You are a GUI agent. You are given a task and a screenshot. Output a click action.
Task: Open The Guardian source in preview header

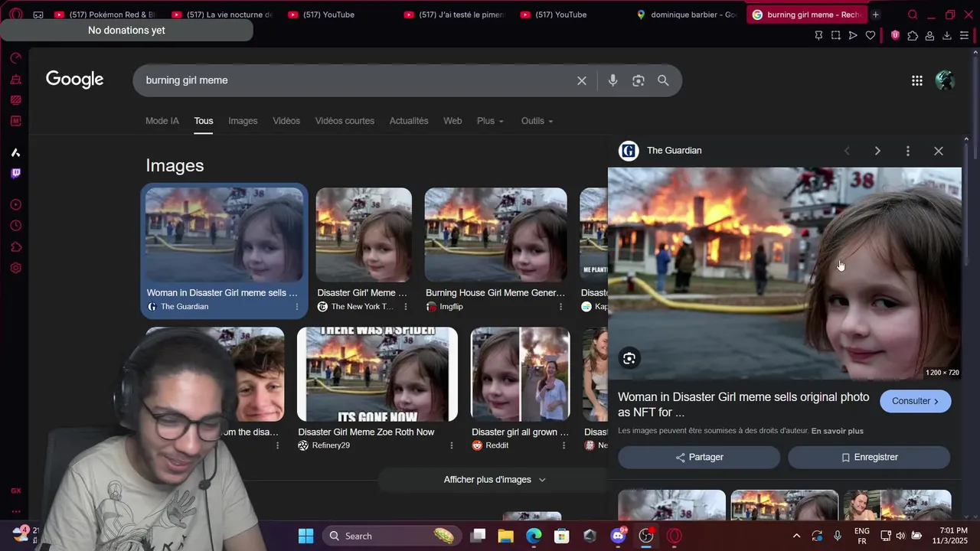click(660, 151)
